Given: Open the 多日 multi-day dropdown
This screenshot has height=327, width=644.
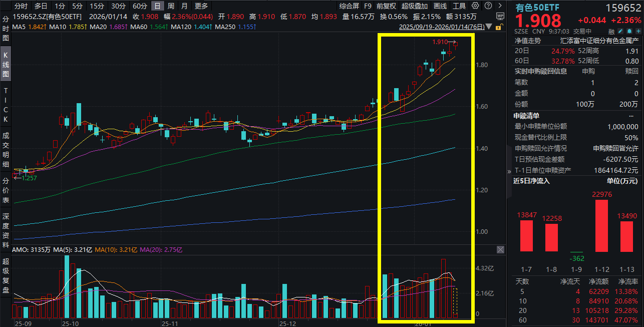Looking at the screenshot, I should [x=40, y=6].
